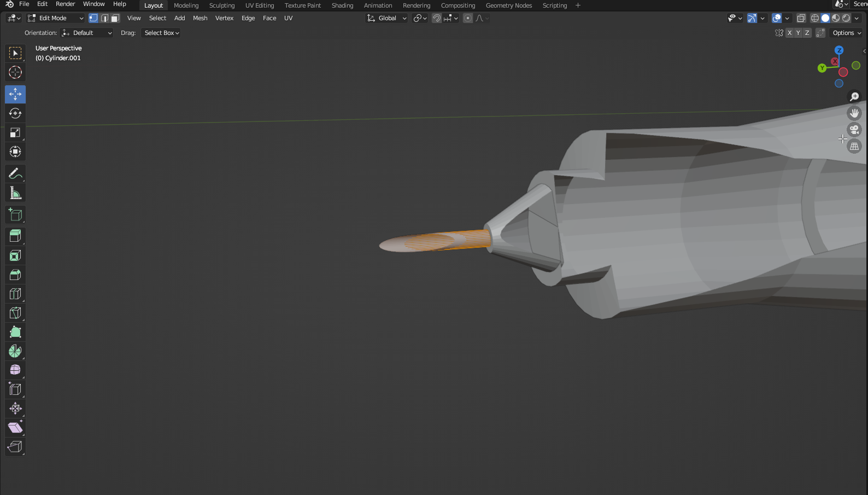Screen dimensions: 868x495
Task: Select the Extrude Region tool
Action: 15,236
